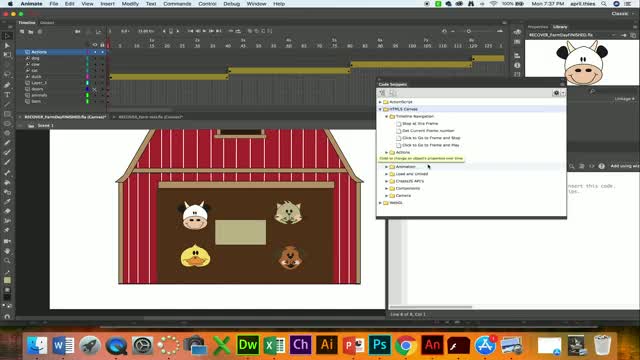Select the Free Transform tool

pyautogui.click(x=7, y=55)
